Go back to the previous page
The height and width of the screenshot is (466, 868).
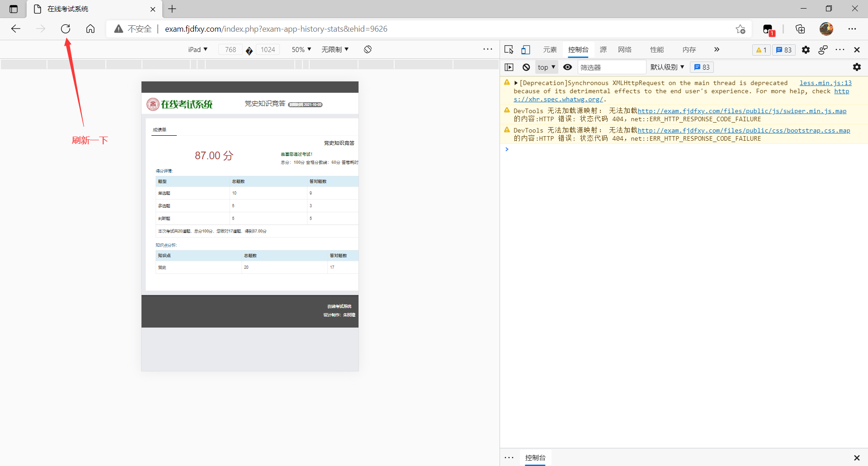(16, 29)
